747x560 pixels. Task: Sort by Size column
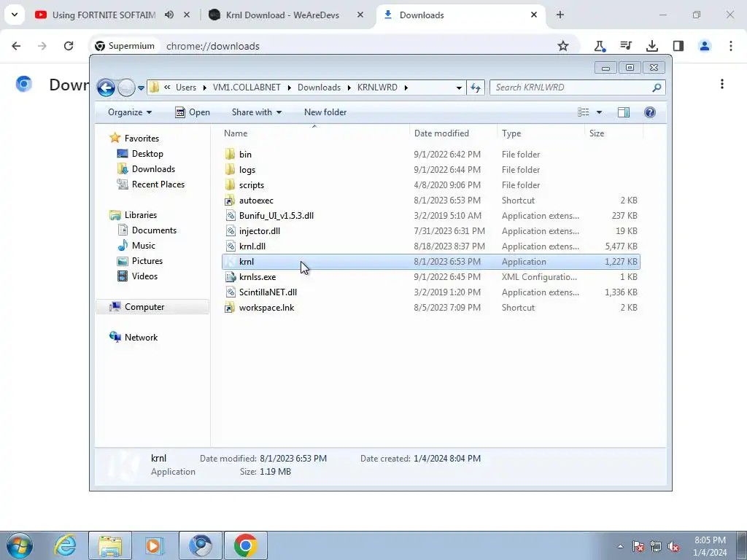pos(614,133)
